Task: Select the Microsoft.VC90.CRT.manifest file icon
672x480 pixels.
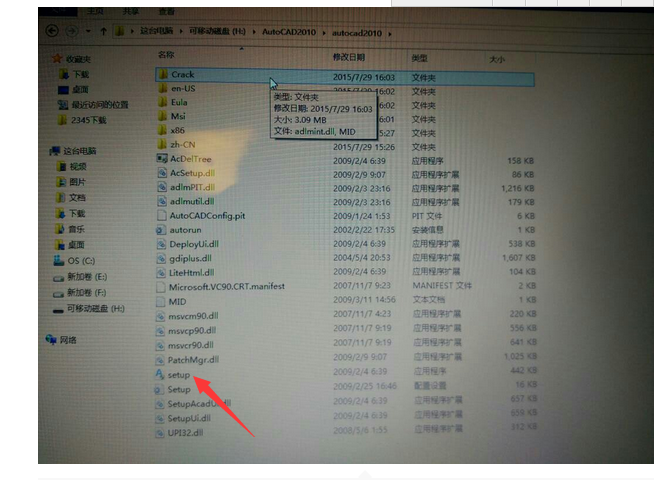Action: point(161,287)
